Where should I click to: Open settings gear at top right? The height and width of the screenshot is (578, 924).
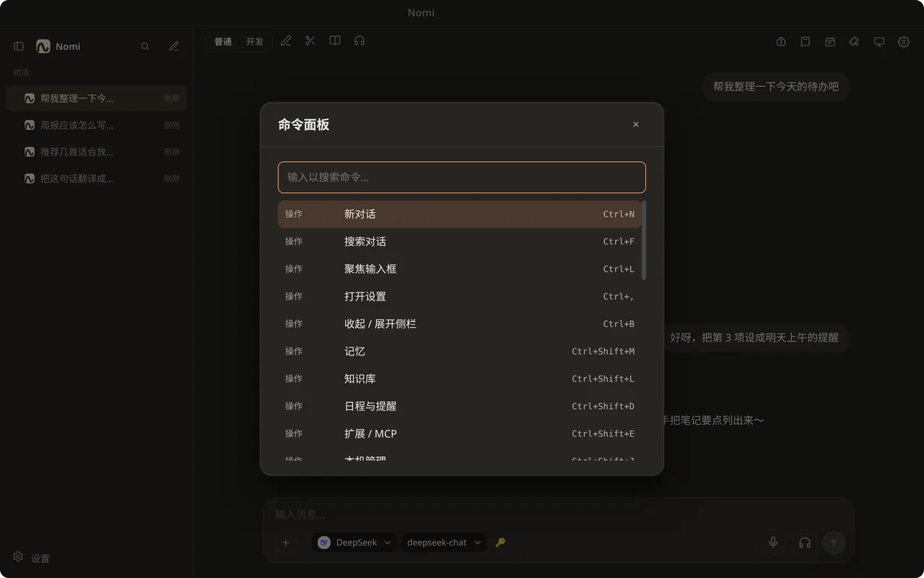(904, 42)
